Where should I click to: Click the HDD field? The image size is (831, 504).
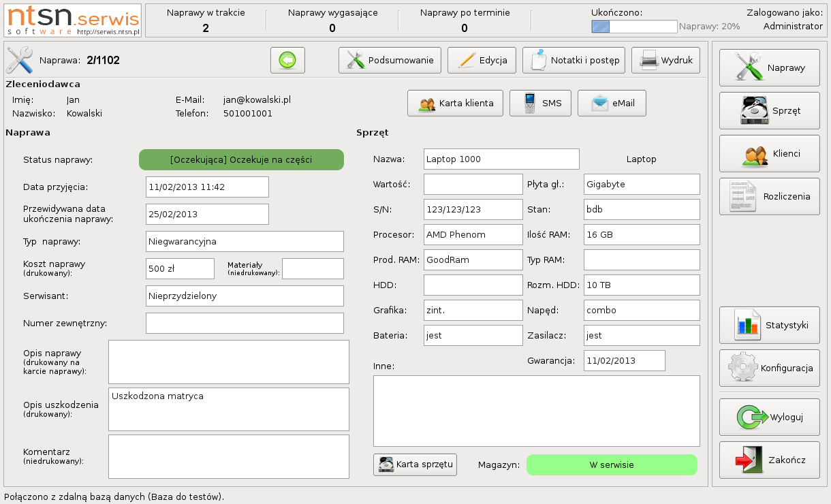pos(473,285)
